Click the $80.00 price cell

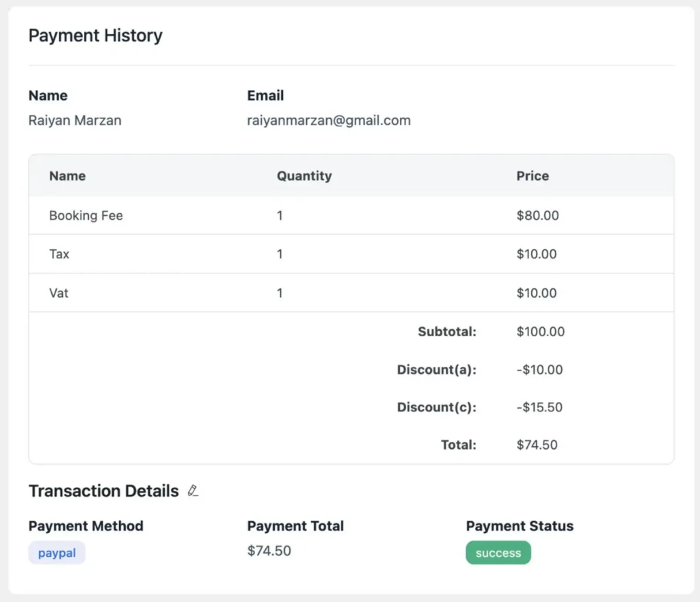[537, 215]
